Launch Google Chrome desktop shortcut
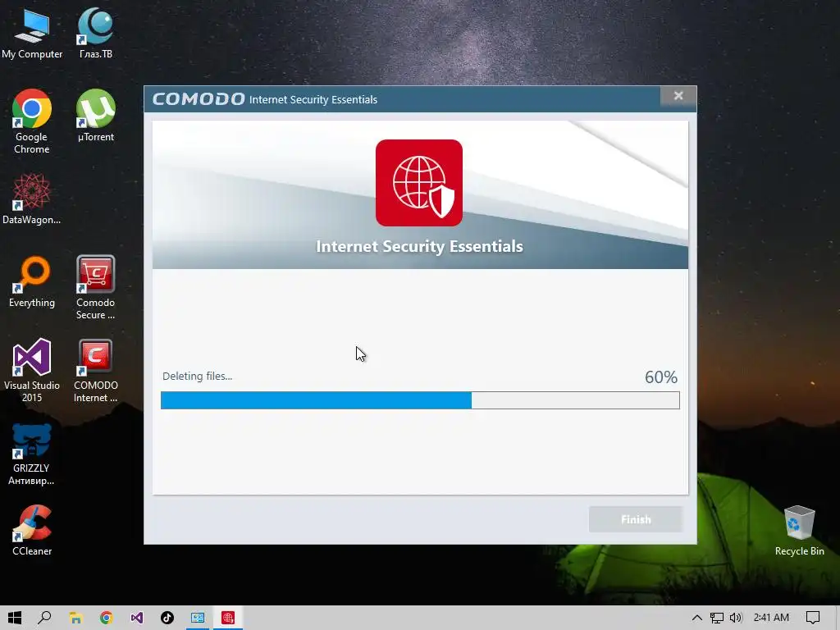This screenshot has width=840, height=630. point(32,121)
